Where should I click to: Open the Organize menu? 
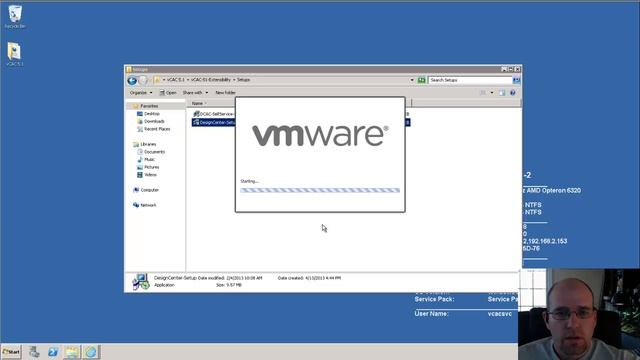[141, 93]
